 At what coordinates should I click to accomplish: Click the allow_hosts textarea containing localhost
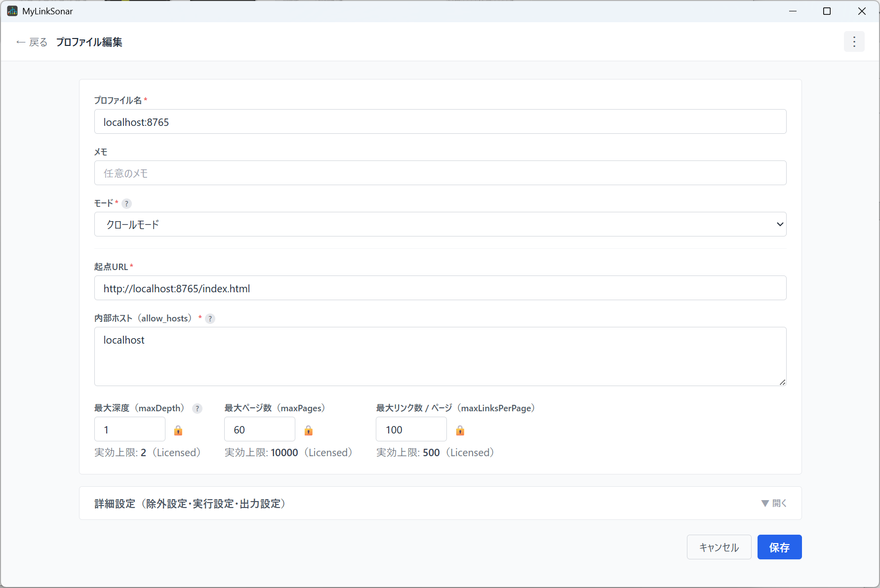tap(440, 356)
